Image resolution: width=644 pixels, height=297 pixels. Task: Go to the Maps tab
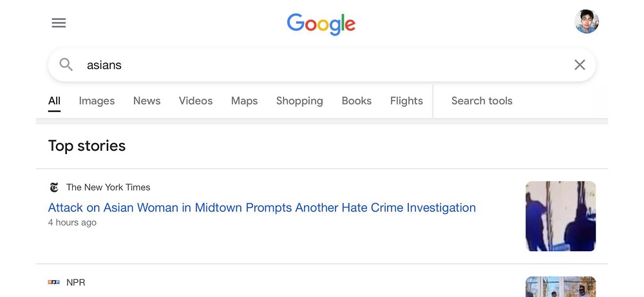[244, 101]
